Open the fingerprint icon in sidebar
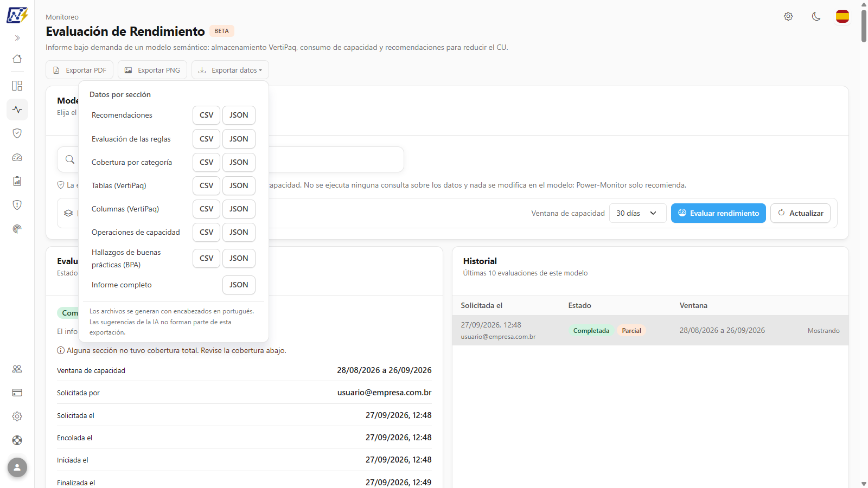 tap(17, 229)
